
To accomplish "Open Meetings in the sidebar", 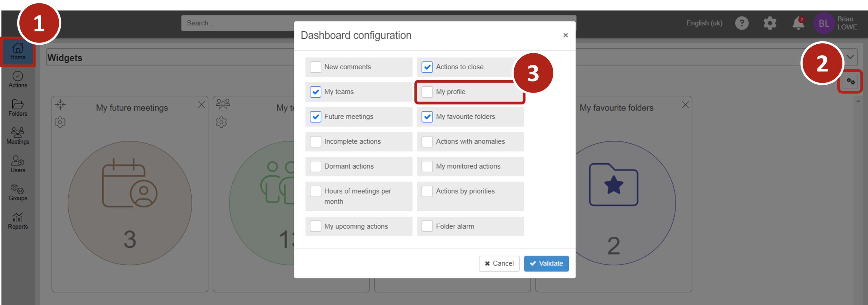I will tap(17, 136).
